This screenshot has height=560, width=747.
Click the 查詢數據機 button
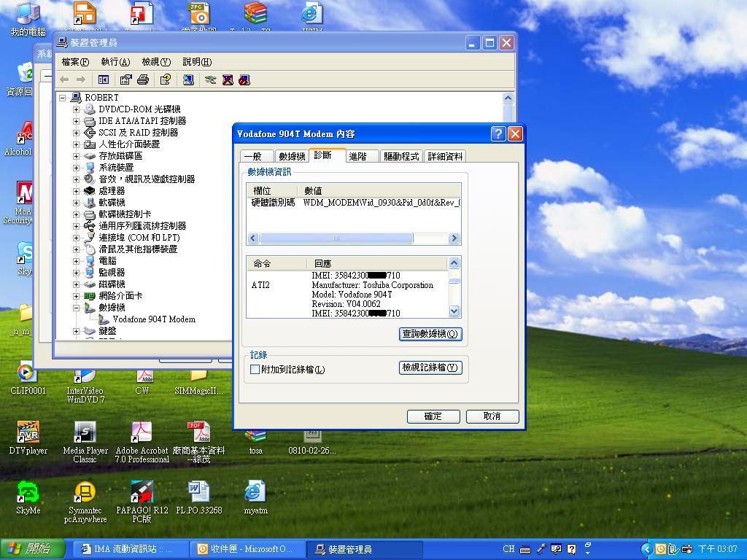click(x=430, y=334)
